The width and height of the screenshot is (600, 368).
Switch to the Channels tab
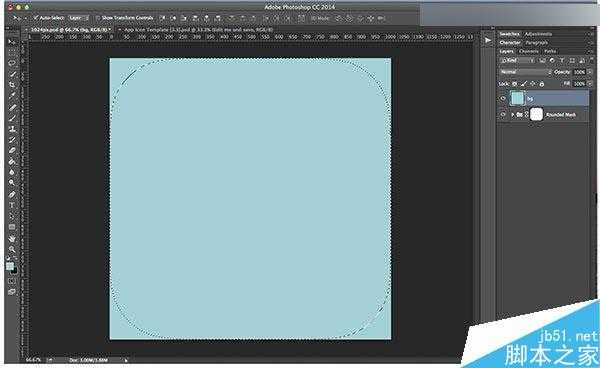[x=529, y=51]
